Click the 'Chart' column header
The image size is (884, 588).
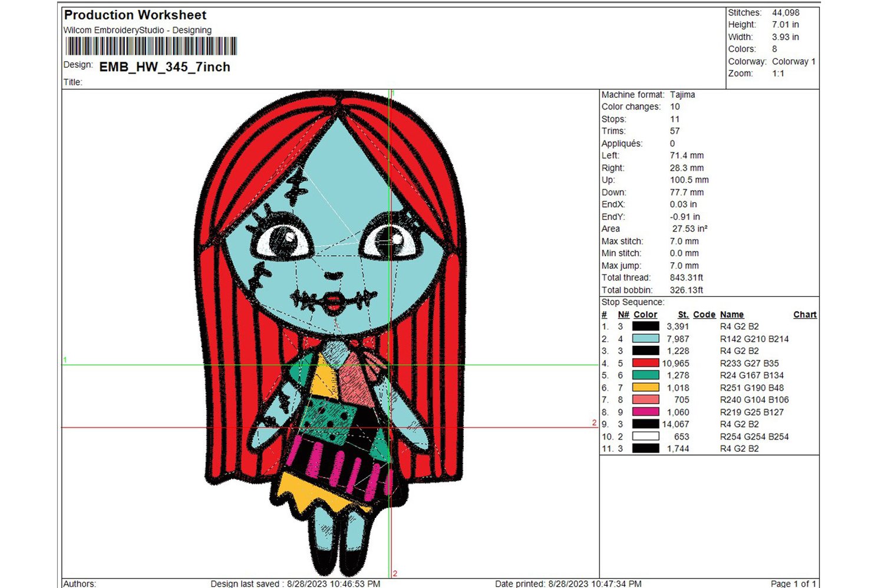(805, 315)
